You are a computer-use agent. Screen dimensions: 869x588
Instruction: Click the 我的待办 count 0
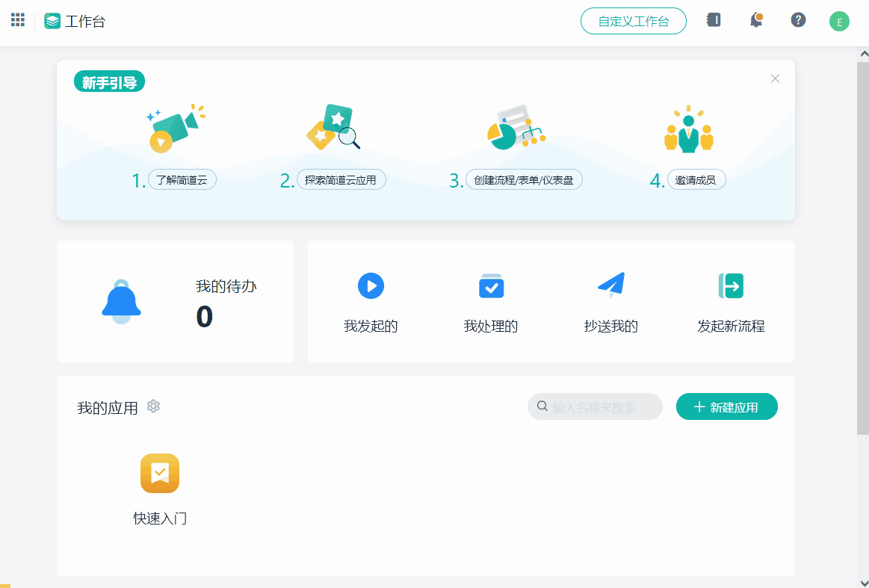tap(205, 317)
